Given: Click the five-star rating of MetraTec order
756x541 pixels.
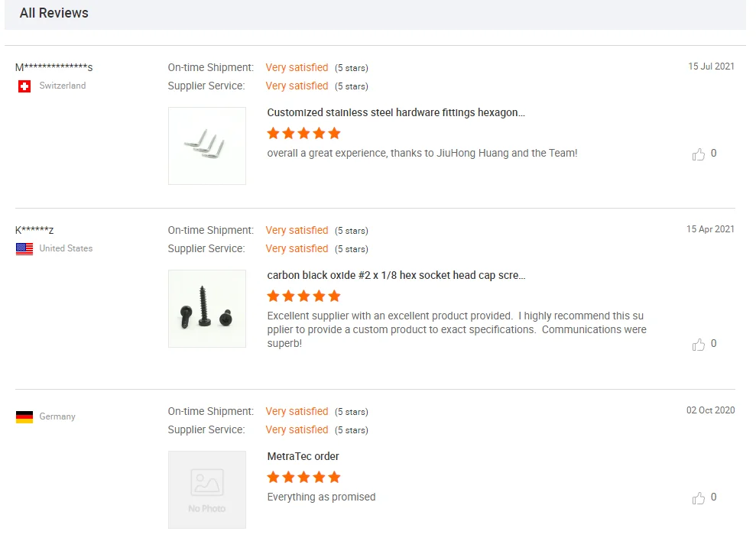Looking at the screenshot, I should [x=303, y=478].
